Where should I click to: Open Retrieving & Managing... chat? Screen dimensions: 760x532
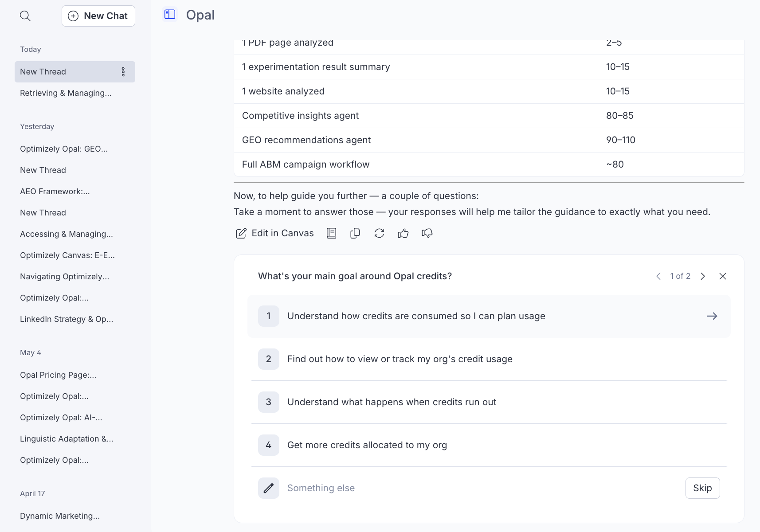(x=75, y=93)
